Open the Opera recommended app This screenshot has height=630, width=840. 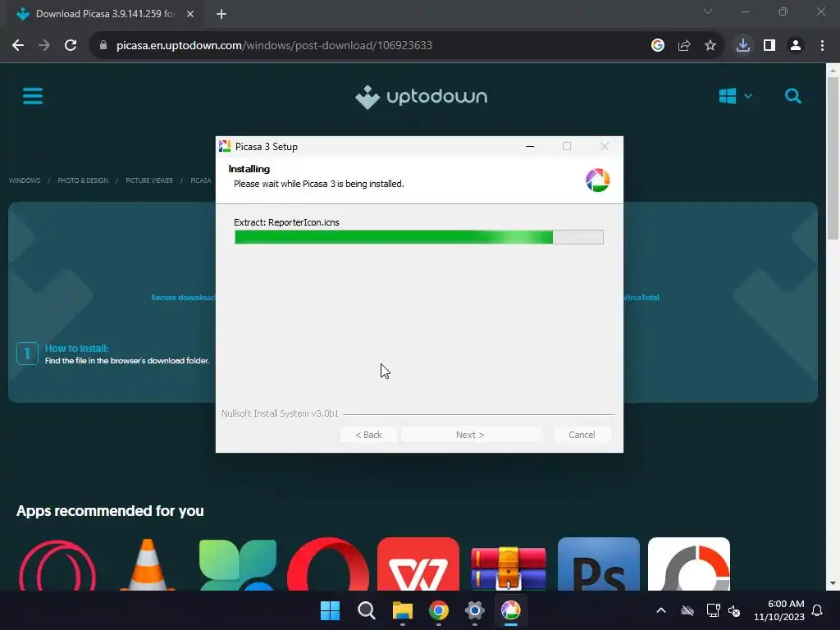(328, 564)
